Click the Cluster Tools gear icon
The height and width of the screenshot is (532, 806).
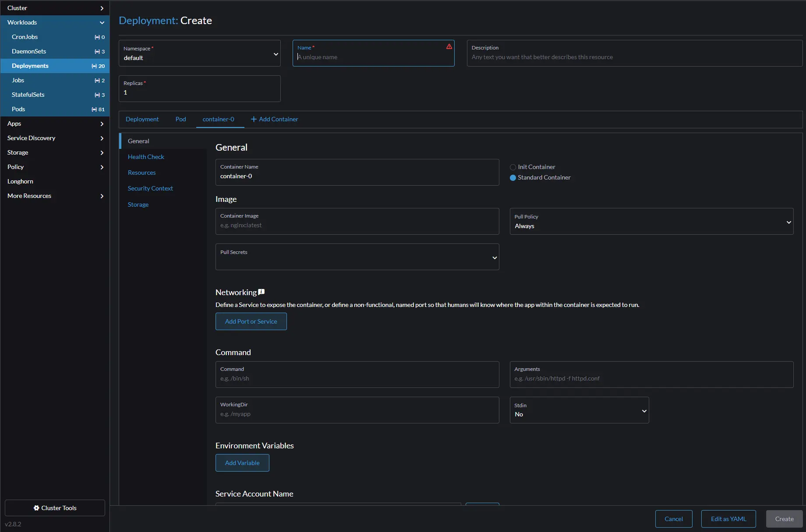pyautogui.click(x=36, y=508)
